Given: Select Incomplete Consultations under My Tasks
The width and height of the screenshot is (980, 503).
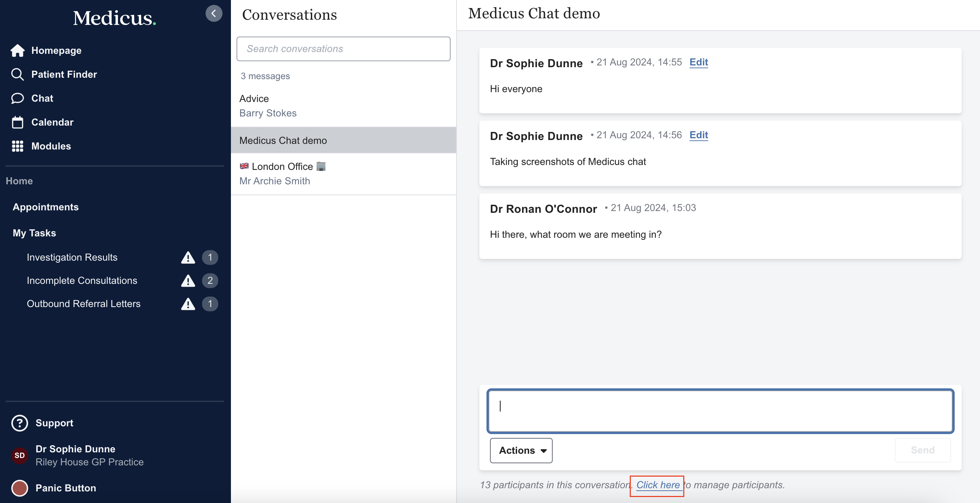Looking at the screenshot, I should (82, 281).
